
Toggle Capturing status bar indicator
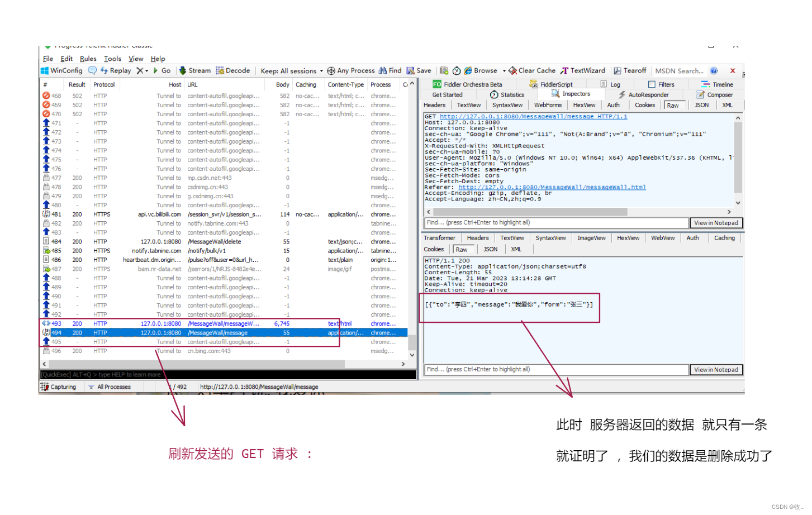[x=58, y=387]
